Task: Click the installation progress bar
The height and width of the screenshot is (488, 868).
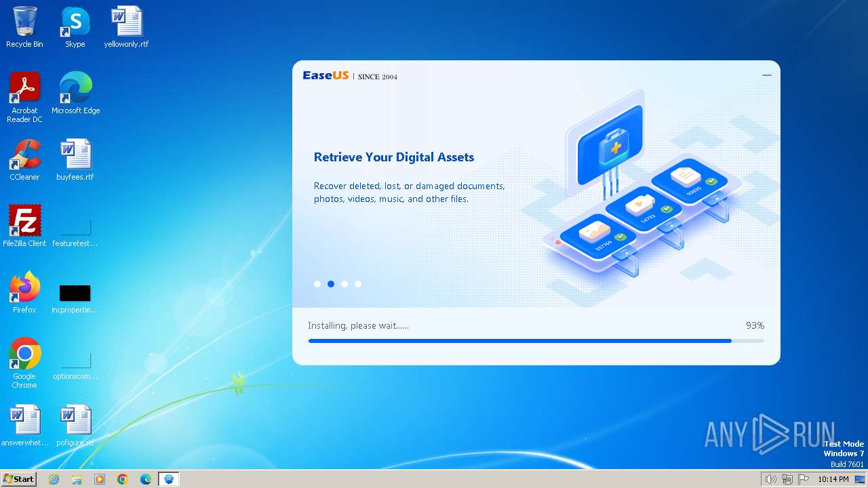Action: tap(536, 341)
